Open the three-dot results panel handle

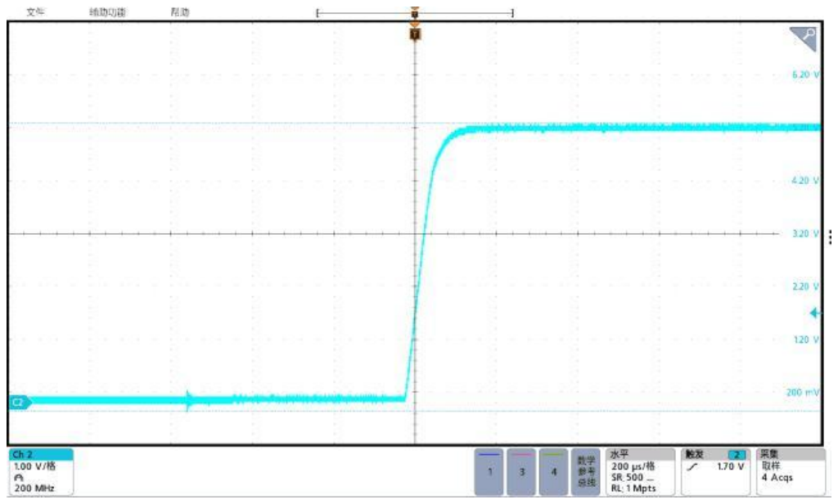tap(830, 236)
